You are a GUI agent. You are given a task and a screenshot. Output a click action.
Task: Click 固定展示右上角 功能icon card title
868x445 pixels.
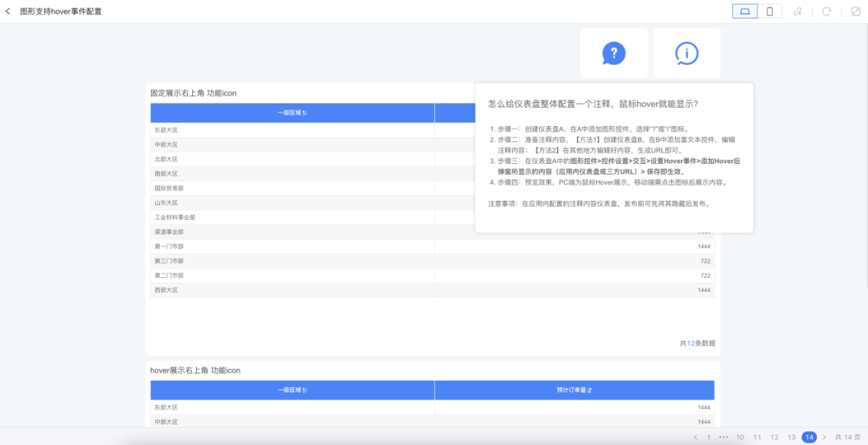coord(194,93)
